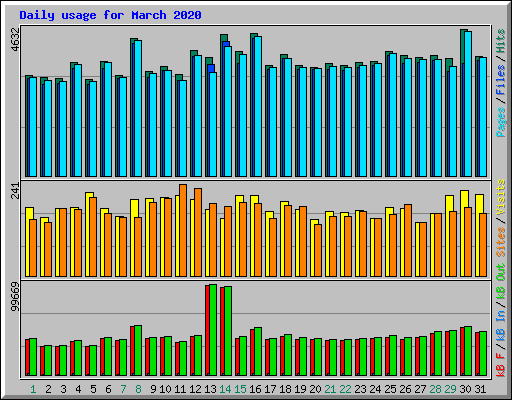The height and width of the screenshot is (400, 512).
Task: Click day label 31 on the x-axis
Action: pos(480,389)
